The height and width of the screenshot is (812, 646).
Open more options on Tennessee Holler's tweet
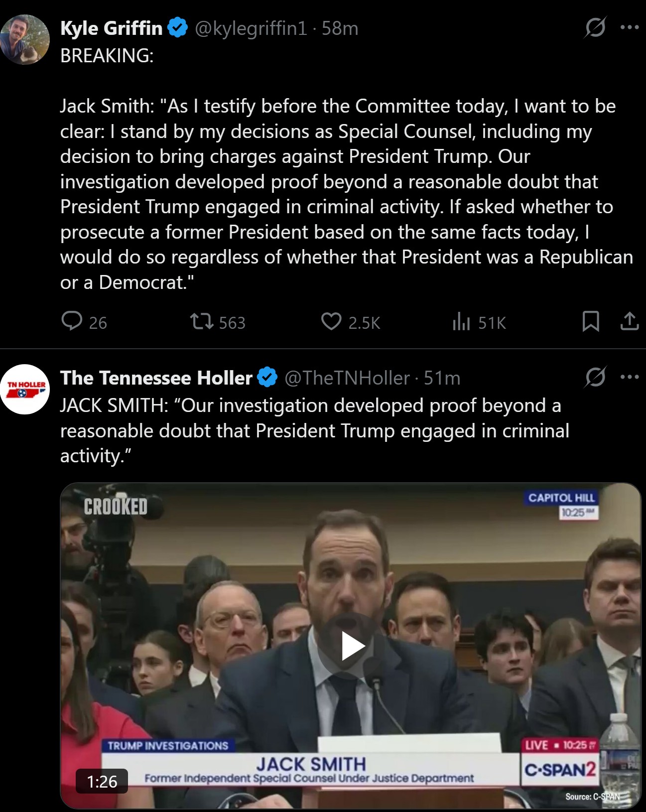(x=630, y=377)
